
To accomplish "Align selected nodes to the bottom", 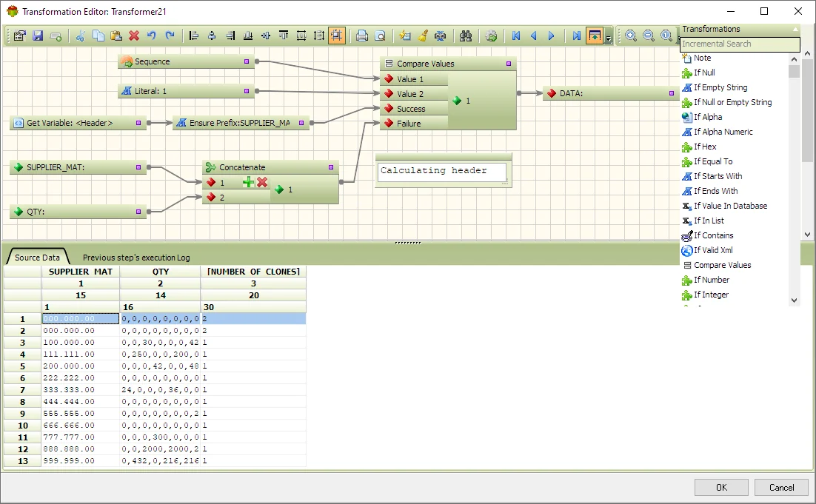I will click(x=248, y=36).
